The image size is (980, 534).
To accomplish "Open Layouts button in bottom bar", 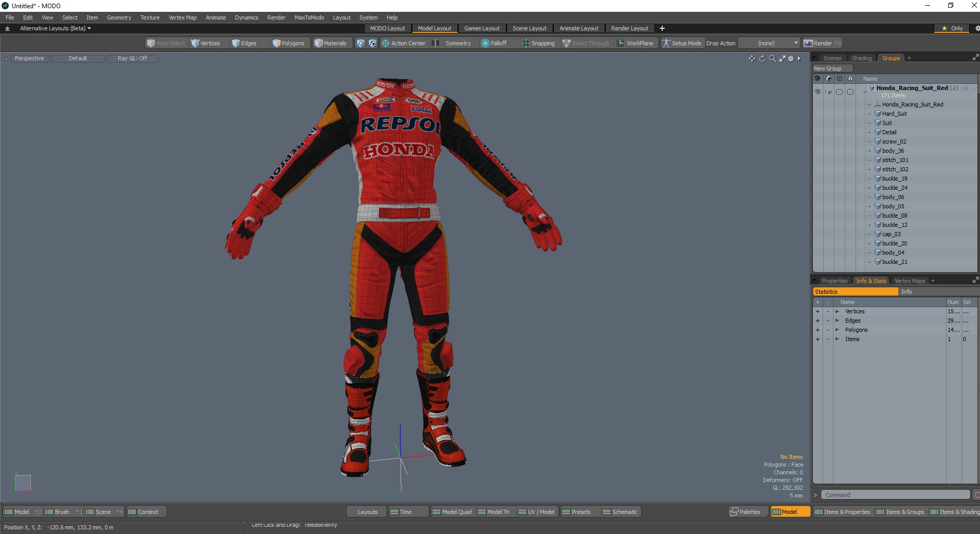I will (367, 512).
